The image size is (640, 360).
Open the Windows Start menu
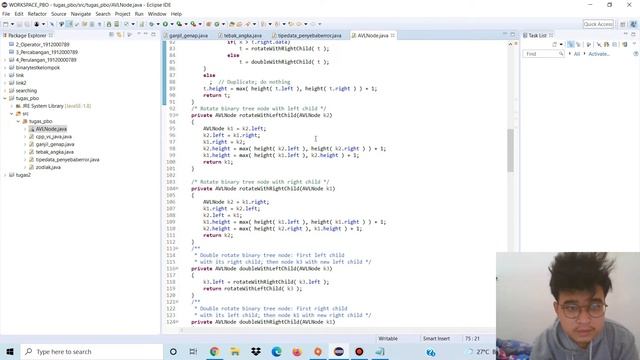[x=10, y=351]
